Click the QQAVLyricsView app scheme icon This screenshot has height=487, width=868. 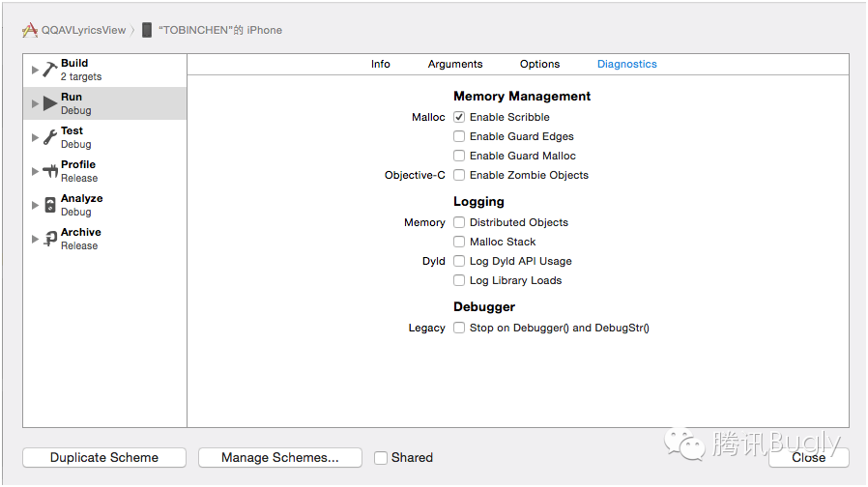coord(30,30)
